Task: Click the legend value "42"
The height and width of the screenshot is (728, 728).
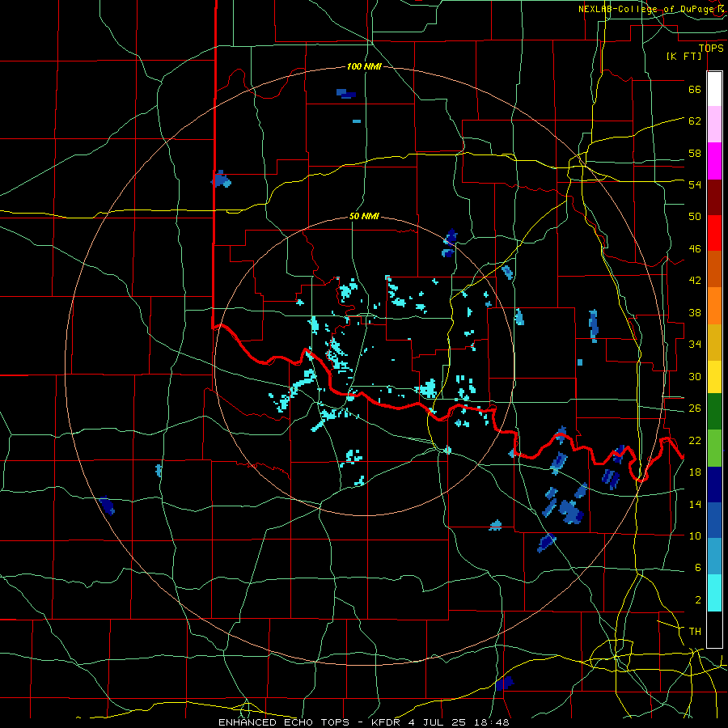Action: (695, 281)
